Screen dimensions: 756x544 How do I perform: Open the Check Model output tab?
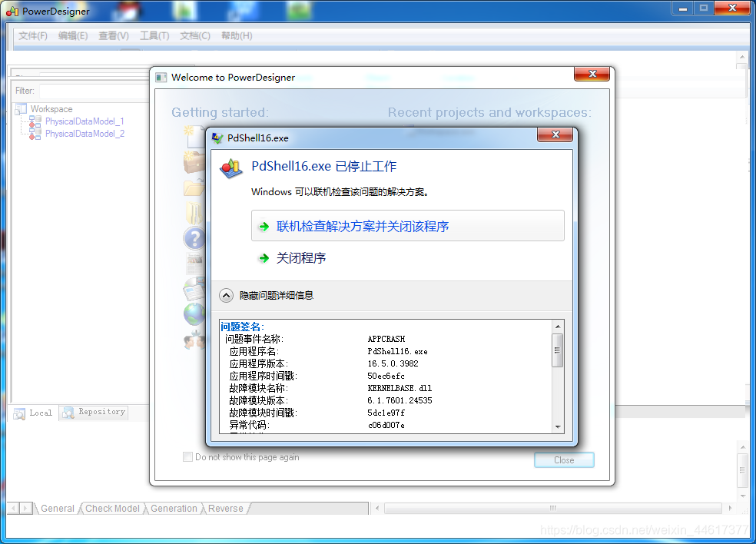tap(112, 509)
